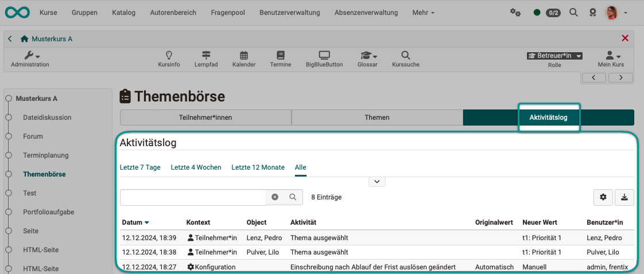644x274 pixels.
Task: Open Fragenpool in top navigation
Action: (x=228, y=13)
